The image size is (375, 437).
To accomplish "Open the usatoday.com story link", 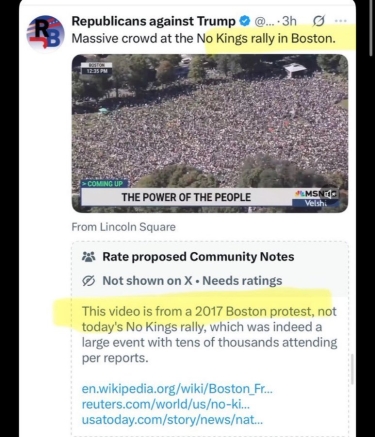I will pyautogui.click(x=172, y=420).
